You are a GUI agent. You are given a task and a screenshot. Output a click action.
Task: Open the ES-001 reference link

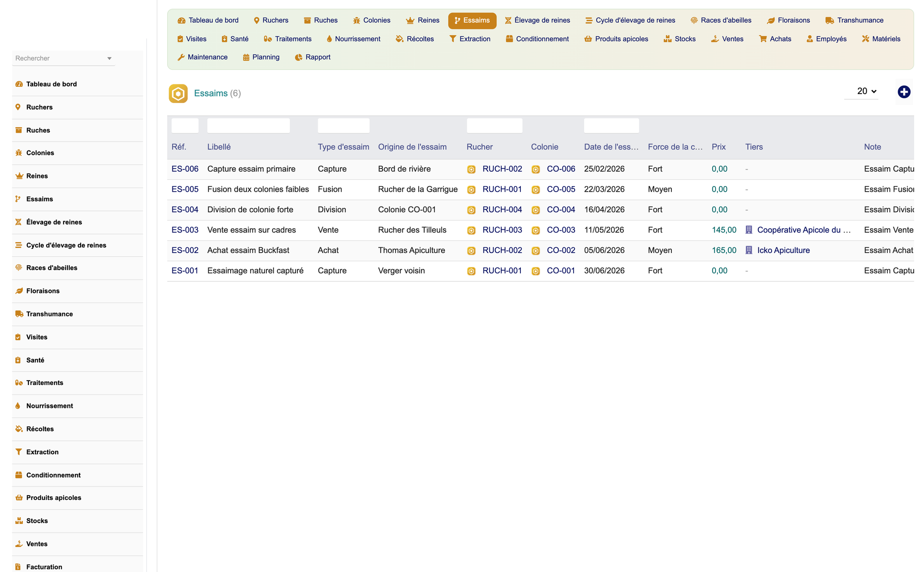[185, 271]
